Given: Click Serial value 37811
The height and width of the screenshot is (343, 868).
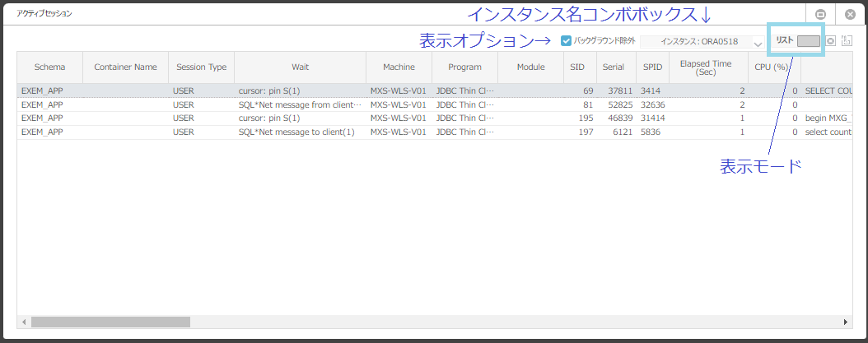Looking at the screenshot, I should [620, 90].
